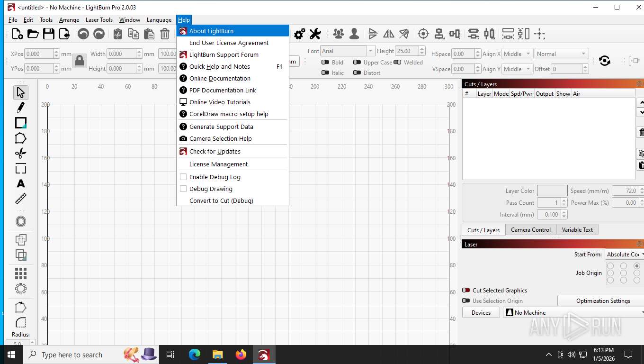Open Microsoft Edge from the taskbar
Screen dimensions: 644x364
pyautogui.click(x=195, y=355)
